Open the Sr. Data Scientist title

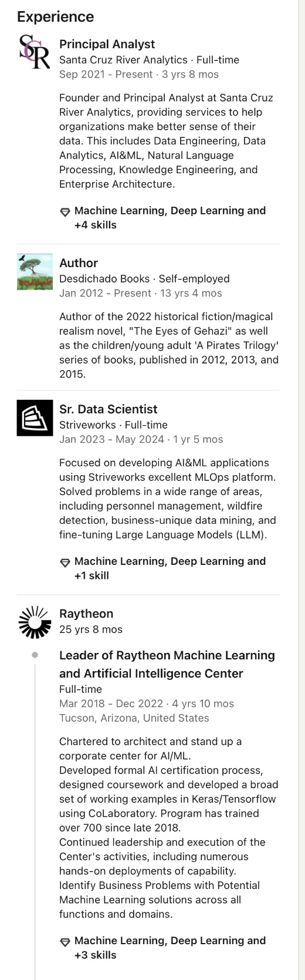coord(109,409)
